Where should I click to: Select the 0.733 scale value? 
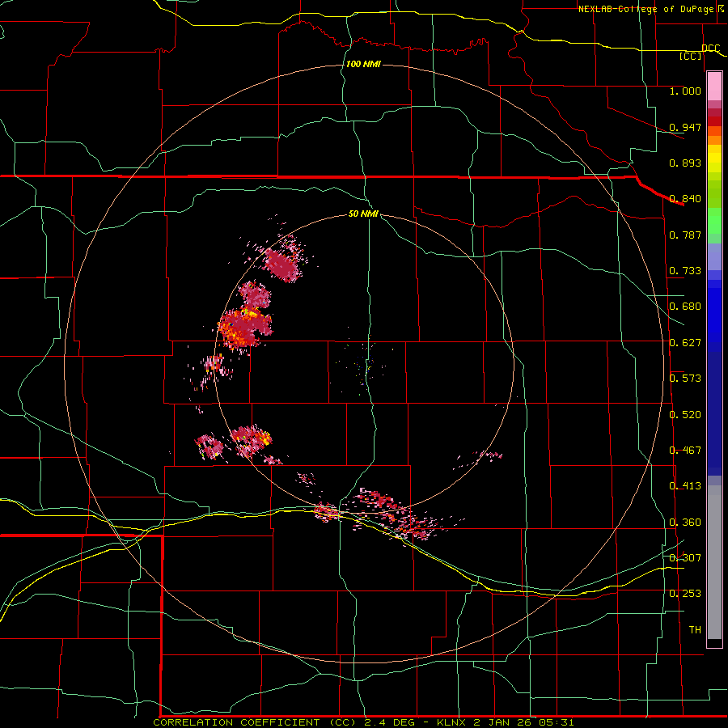click(685, 271)
